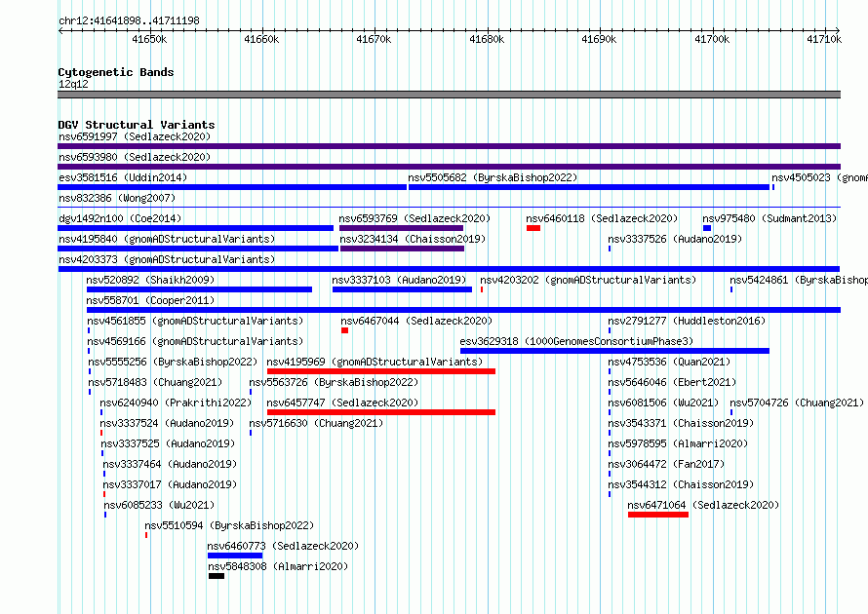Click blue bar under esv3629318 (1000GenomesConsortiumPhase3)
Viewport: 868px width, 614px height.
coord(615,351)
